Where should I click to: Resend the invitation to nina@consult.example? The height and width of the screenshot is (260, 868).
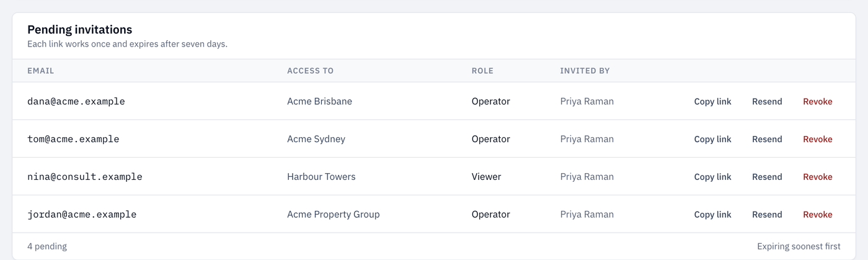pos(767,177)
